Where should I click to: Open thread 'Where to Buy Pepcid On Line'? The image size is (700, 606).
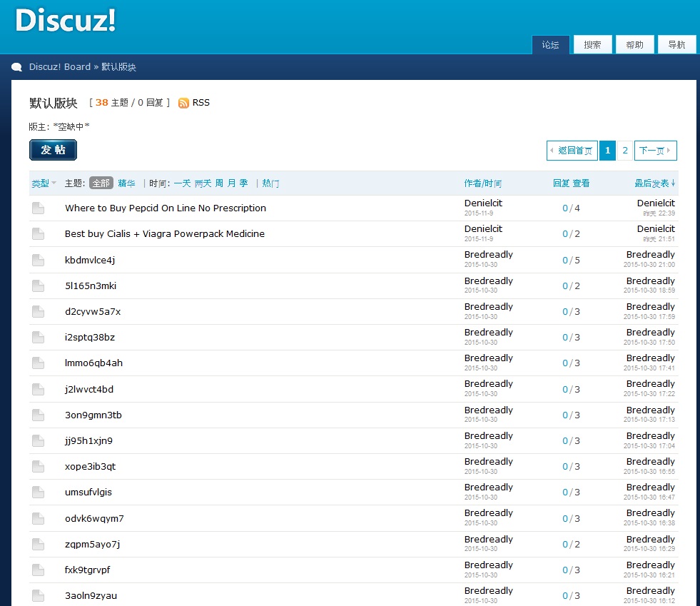[x=166, y=208]
